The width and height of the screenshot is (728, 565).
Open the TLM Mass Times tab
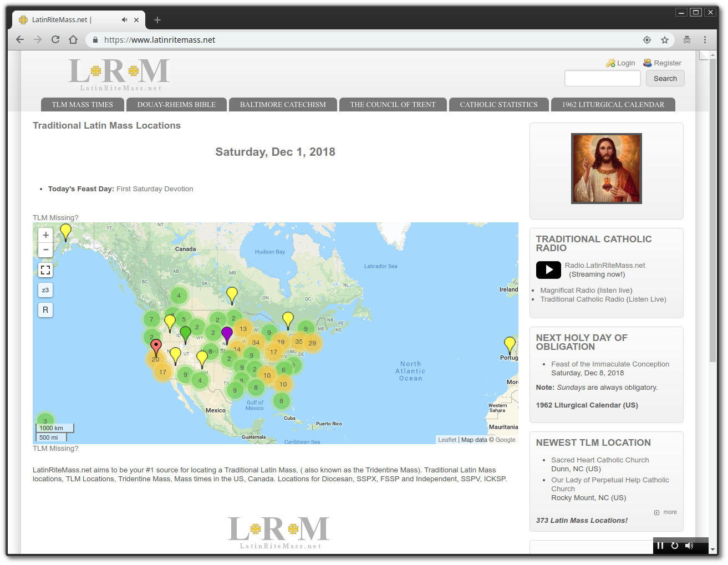[83, 105]
